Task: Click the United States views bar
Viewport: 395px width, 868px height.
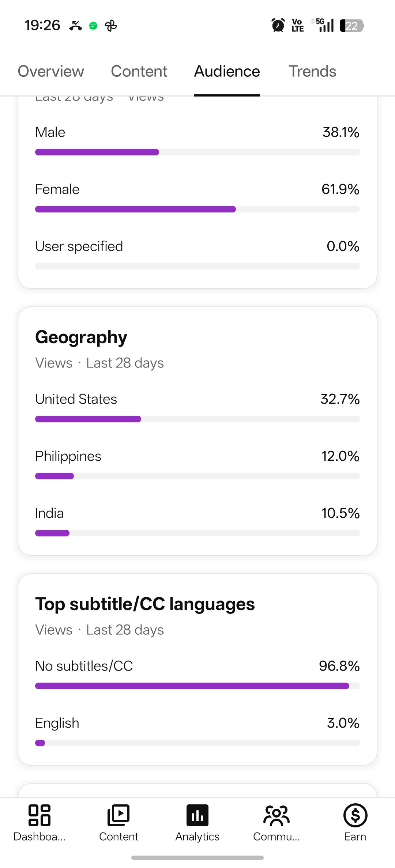Action: coord(197,419)
